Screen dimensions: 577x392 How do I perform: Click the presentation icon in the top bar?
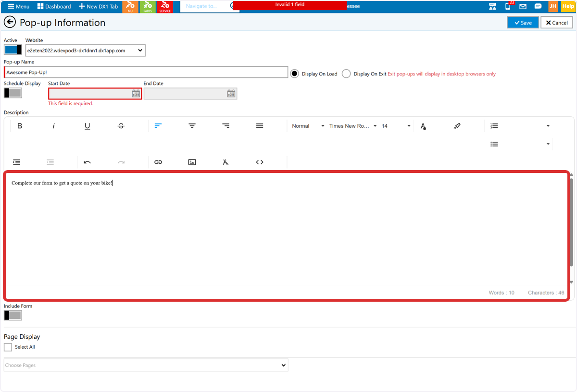coord(492,7)
